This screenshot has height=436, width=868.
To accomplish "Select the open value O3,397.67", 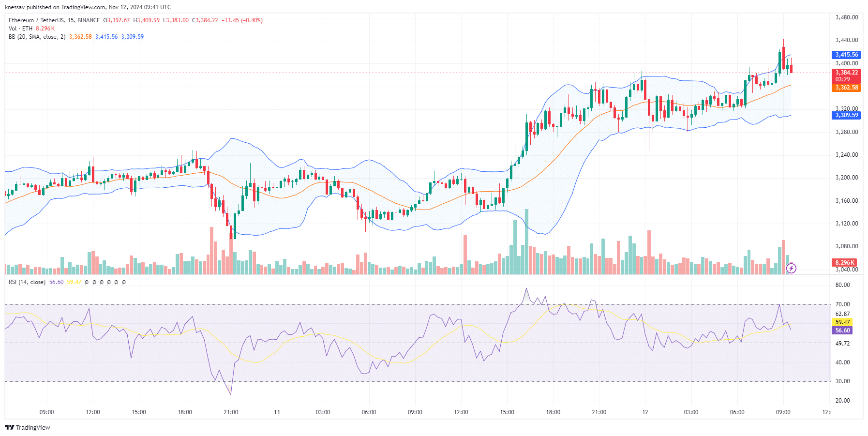I will (x=117, y=20).
